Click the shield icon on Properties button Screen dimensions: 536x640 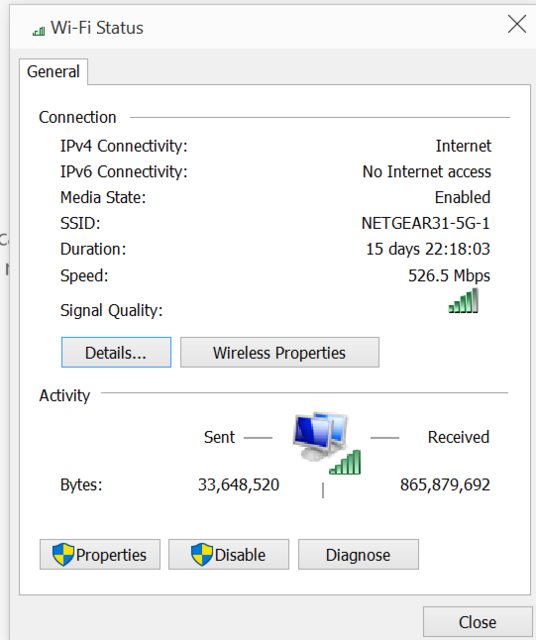[63, 554]
